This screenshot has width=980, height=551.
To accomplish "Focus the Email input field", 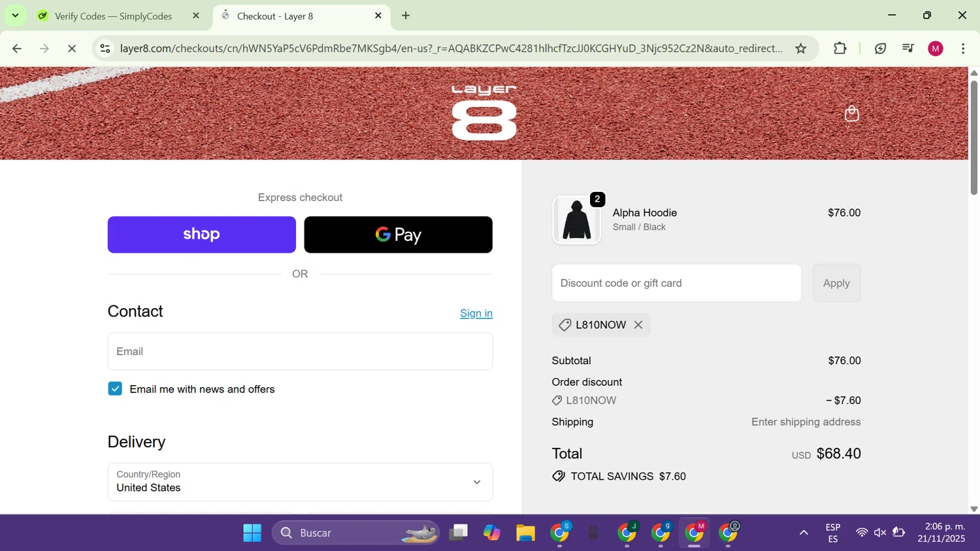I will click(301, 351).
